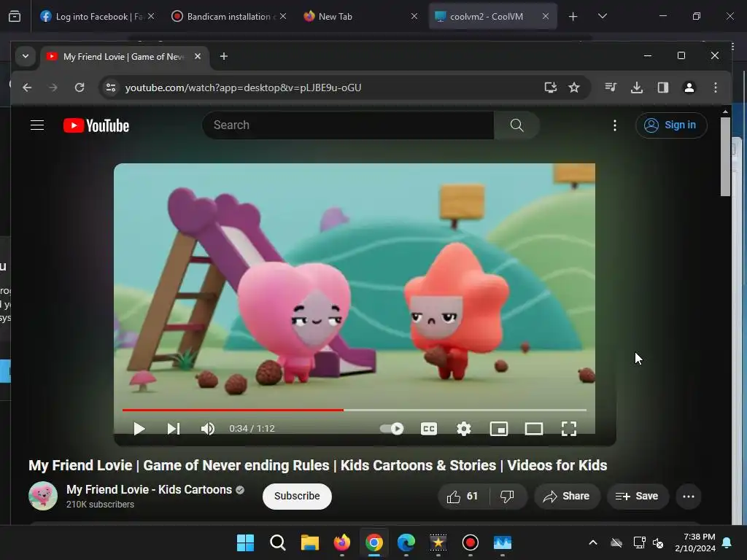Toggle Chrome side panel
The width and height of the screenshot is (747, 560).
pos(663,87)
